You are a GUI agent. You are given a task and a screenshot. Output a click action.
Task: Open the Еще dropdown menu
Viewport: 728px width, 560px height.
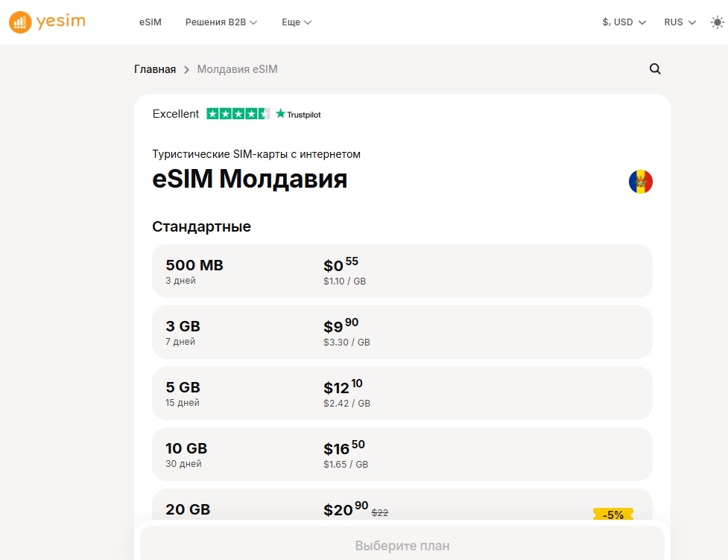click(x=295, y=22)
